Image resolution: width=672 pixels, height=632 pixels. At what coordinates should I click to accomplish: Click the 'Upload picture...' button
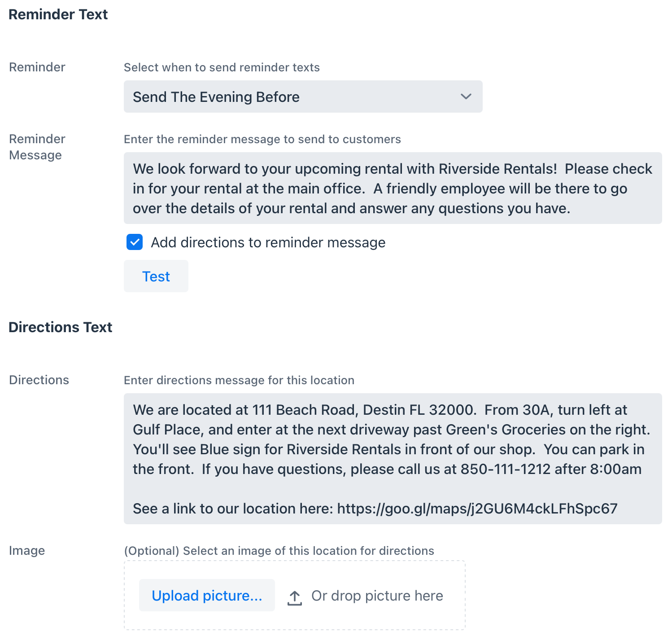click(x=207, y=595)
